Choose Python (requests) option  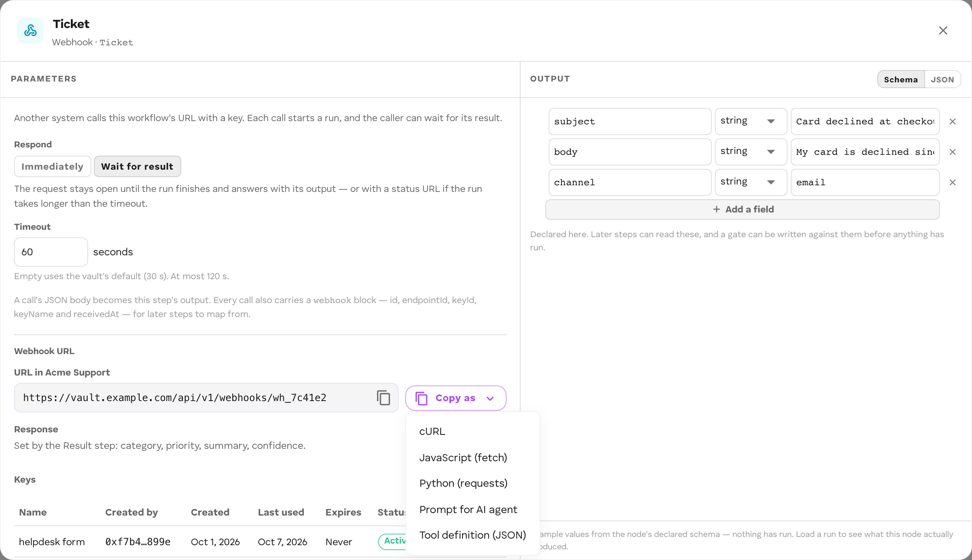pyautogui.click(x=472, y=483)
